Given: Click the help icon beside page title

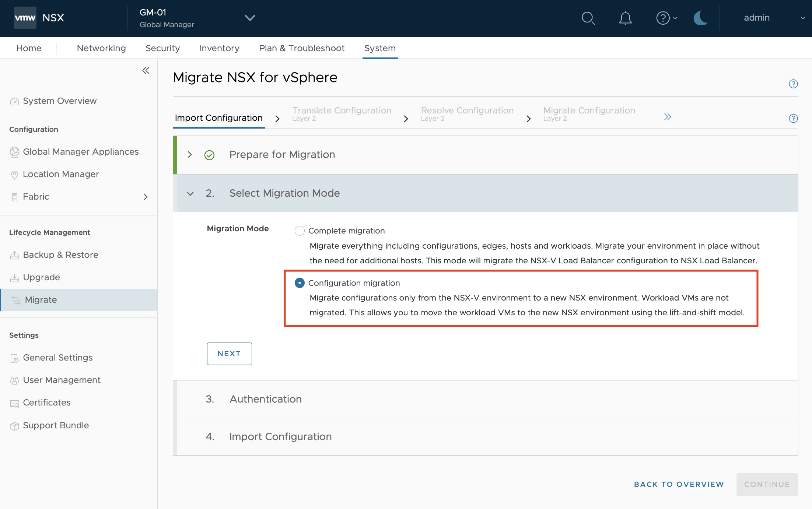Looking at the screenshot, I should [793, 84].
